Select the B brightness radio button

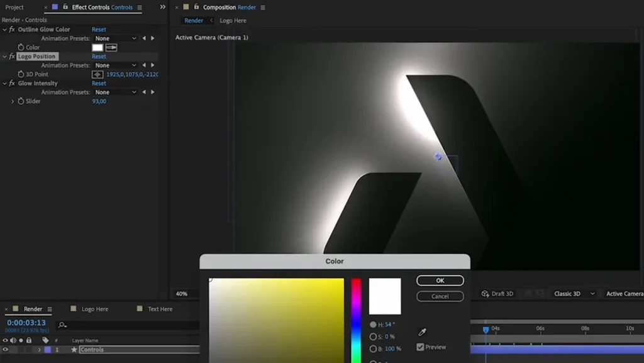point(373,349)
